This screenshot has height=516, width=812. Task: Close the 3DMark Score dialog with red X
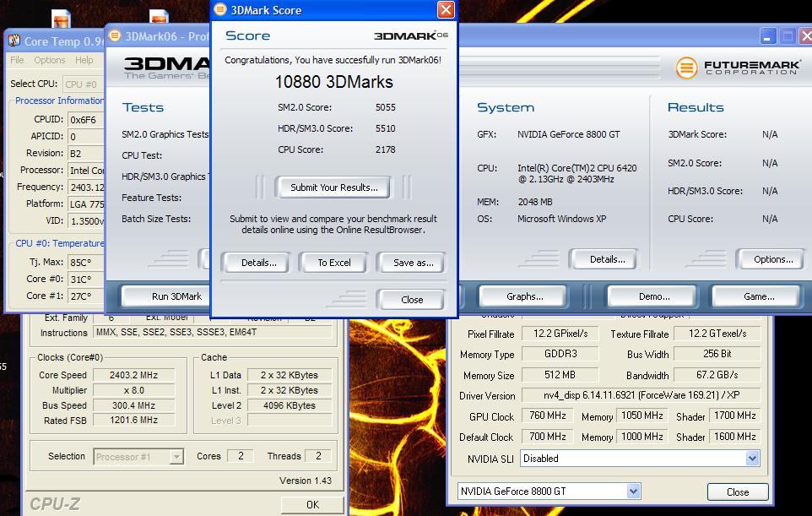(x=446, y=10)
